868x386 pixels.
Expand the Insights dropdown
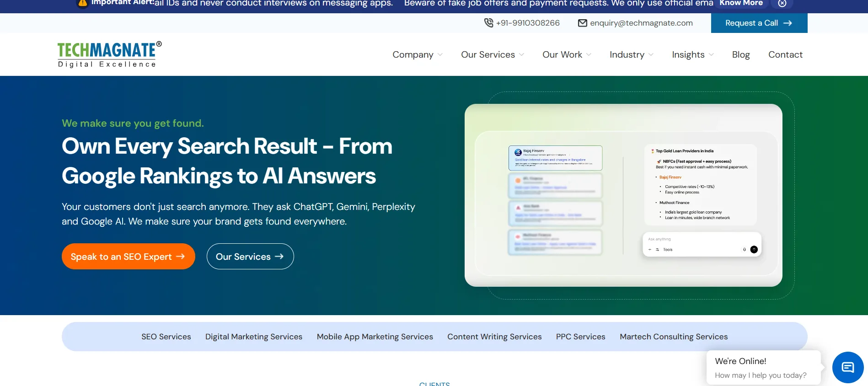coord(693,54)
